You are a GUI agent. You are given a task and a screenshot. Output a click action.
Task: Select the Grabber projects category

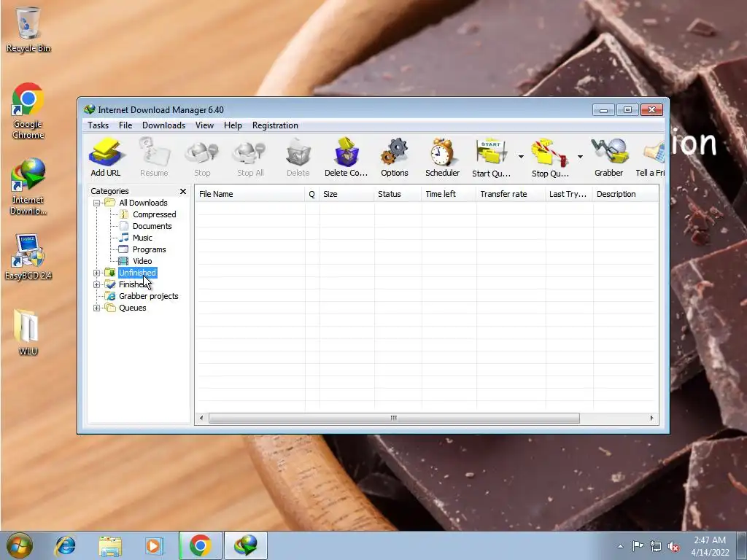point(149,296)
